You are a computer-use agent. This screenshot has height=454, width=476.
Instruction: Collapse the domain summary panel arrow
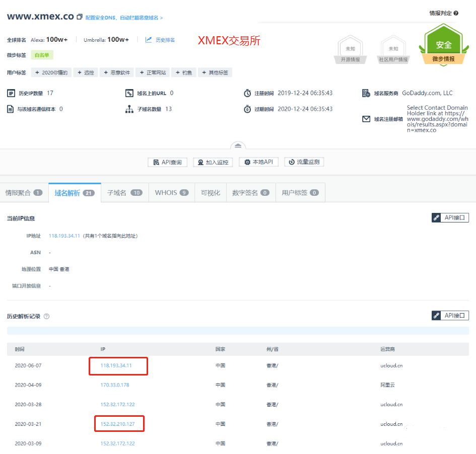click(238, 145)
